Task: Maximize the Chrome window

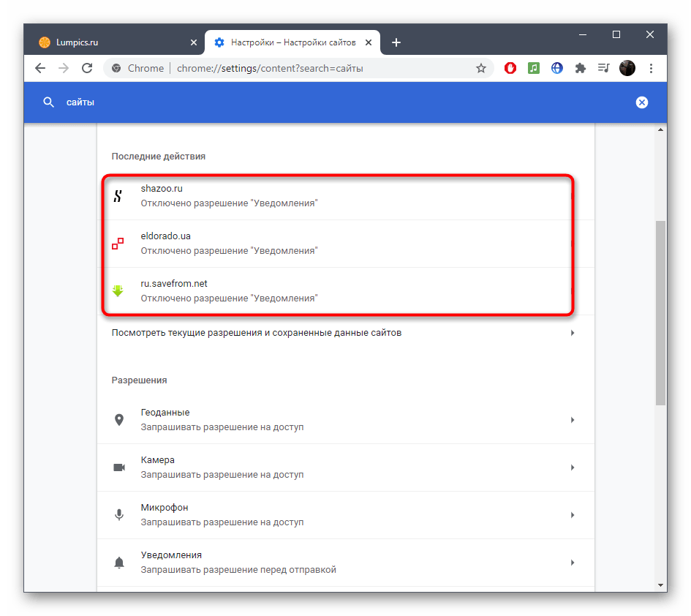Action: (x=616, y=34)
